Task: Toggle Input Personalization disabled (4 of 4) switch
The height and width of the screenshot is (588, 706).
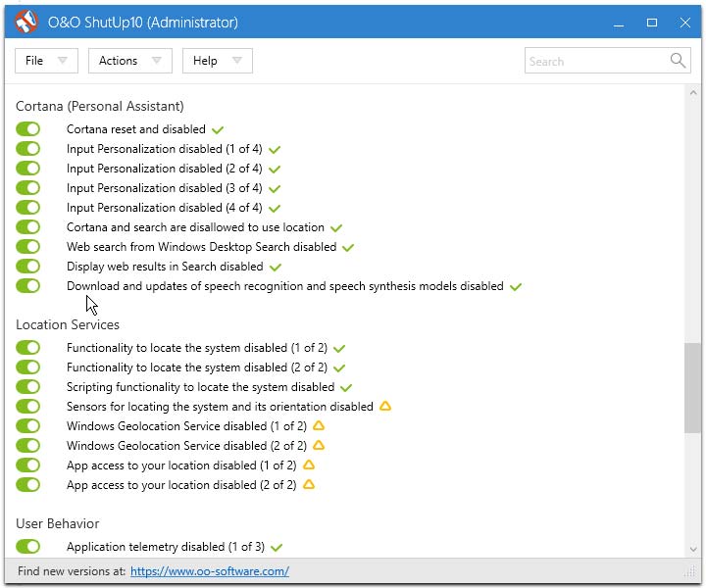Action: pos(27,208)
